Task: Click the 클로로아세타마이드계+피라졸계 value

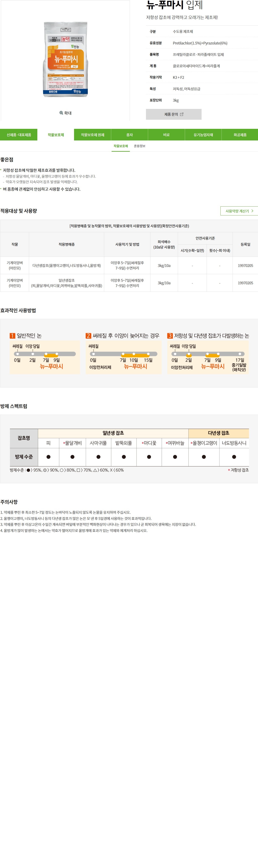Action: (x=196, y=66)
